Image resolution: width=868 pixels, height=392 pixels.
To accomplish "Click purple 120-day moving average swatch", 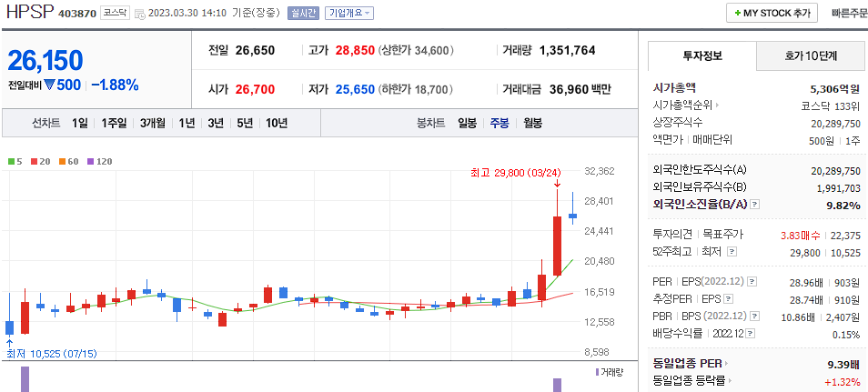I will coord(90,162).
